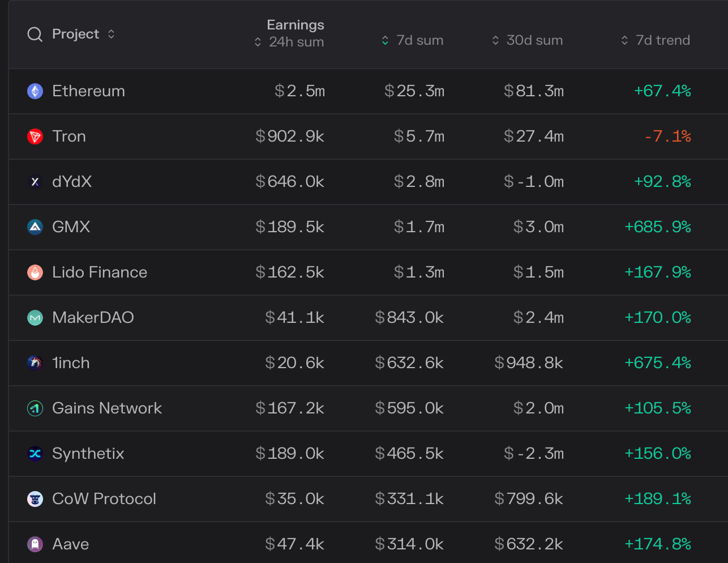Click the Tron logo icon
The height and width of the screenshot is (563, 728).
click(35, 137)
